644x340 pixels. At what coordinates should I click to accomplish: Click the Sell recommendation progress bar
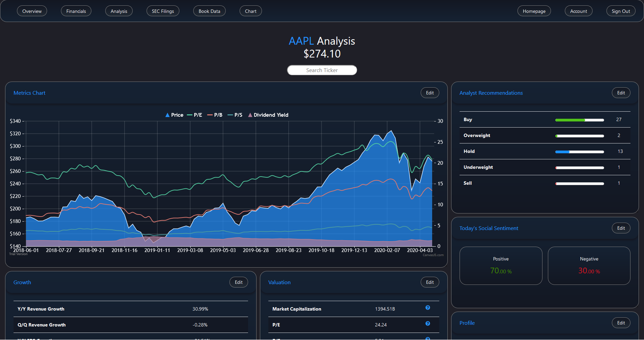(580, 184)
